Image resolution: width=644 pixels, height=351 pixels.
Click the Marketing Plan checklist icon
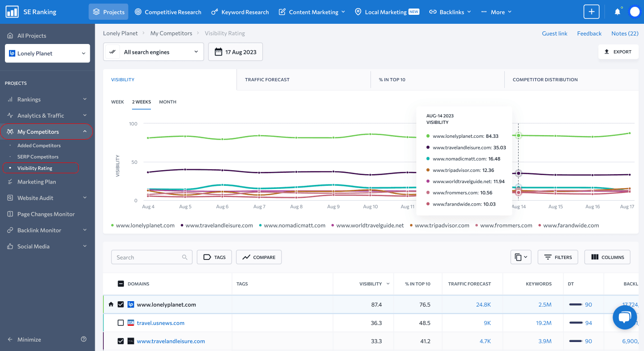click(10, 182)
